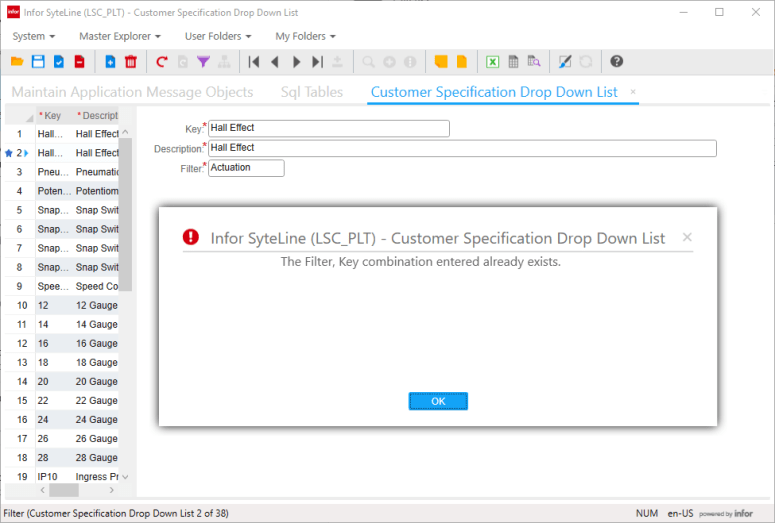This screenshot has height=523, width=775.
Task: Go to first record using toolbar arrow
Action: pyautogui.click(x=254, y=62)
